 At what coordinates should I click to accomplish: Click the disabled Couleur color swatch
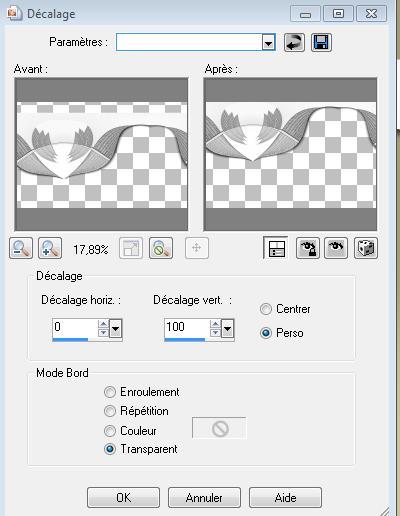(x=219, y=428)
